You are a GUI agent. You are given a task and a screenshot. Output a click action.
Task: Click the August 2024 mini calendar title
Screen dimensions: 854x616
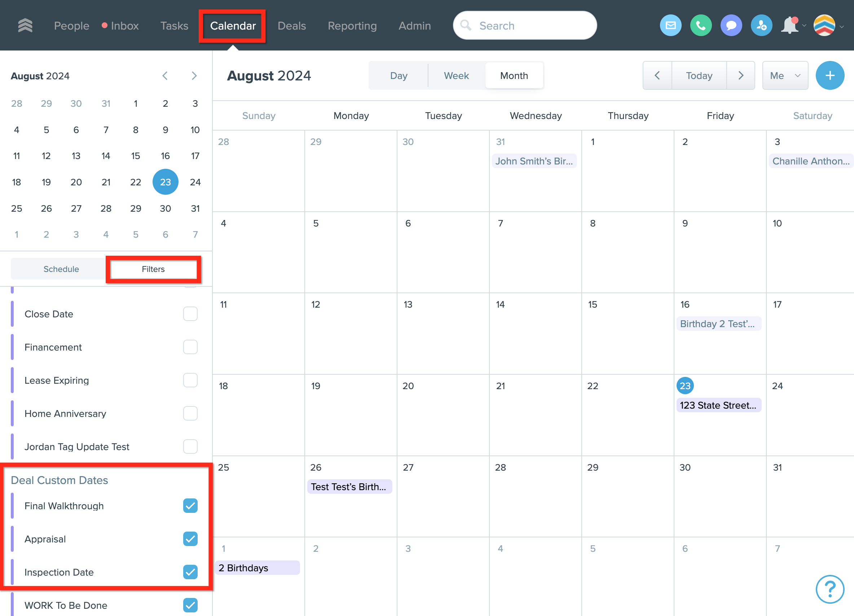[x=40, y=76]
